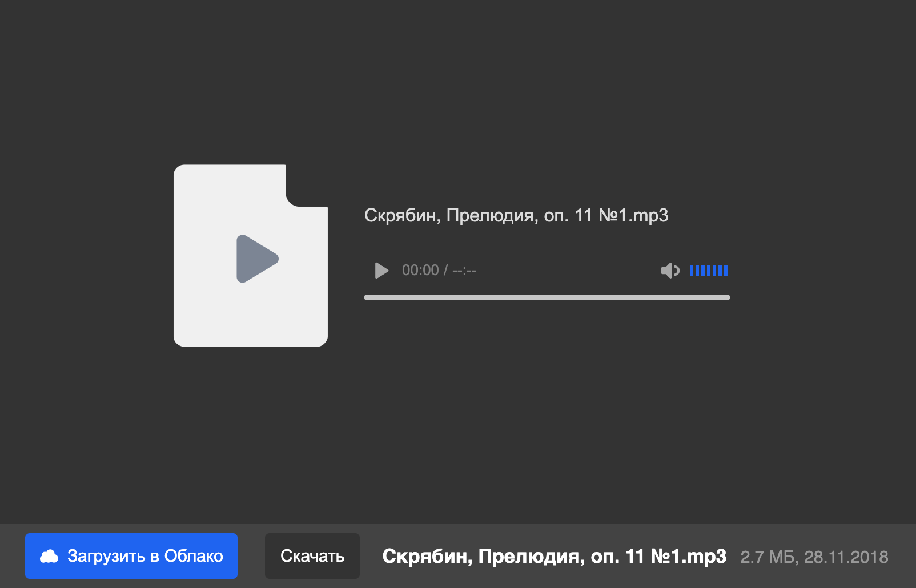916x588 pixels.
Task: Click the bold file name in the bottom bar
Action: coord(555,556)
